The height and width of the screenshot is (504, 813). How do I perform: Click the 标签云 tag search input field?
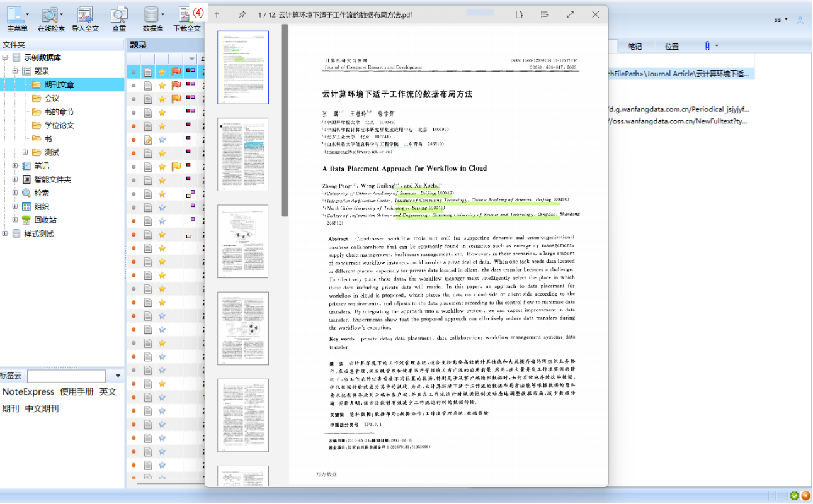pyautogui.click(x=66, y=376)
